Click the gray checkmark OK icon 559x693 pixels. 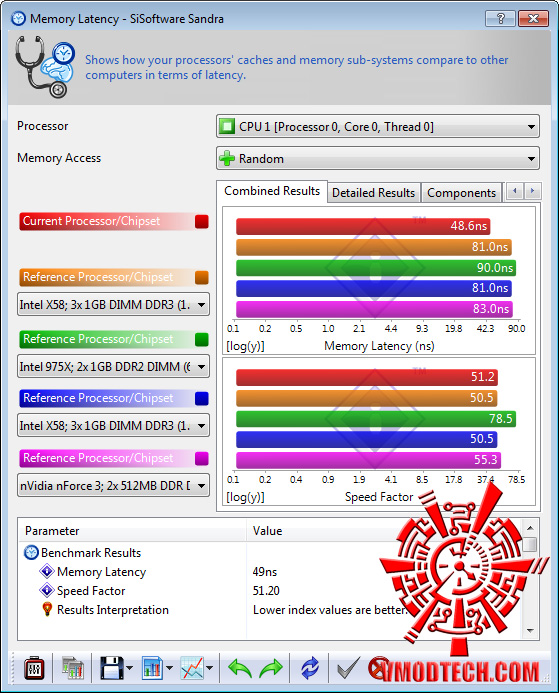coord(348,668)
